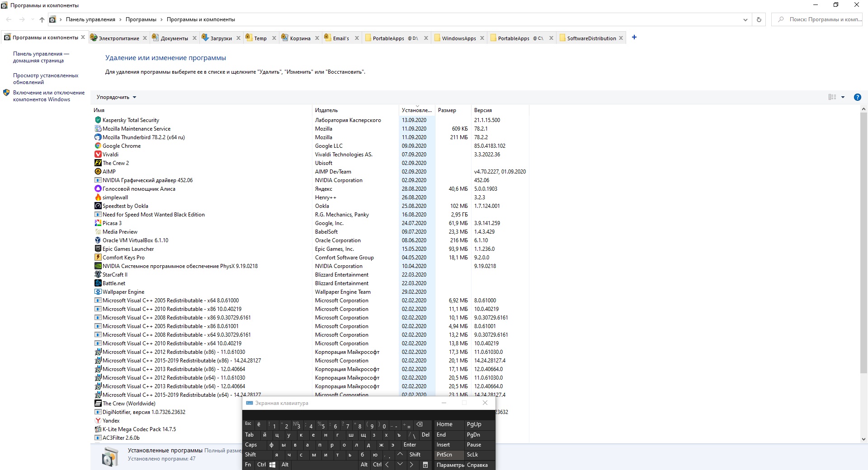Close the Email's tab
Viewport: 868px width, 470px height.
pos(357,38)
